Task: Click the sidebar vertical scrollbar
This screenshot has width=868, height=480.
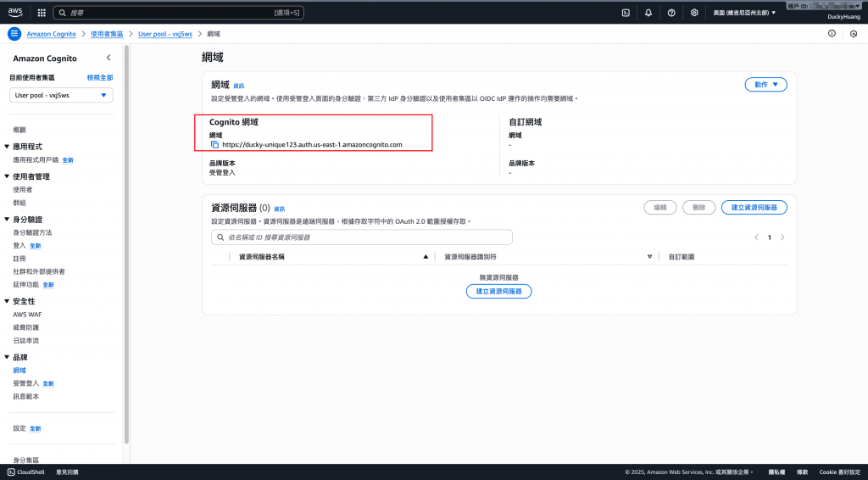Action: tap(126, 243)
